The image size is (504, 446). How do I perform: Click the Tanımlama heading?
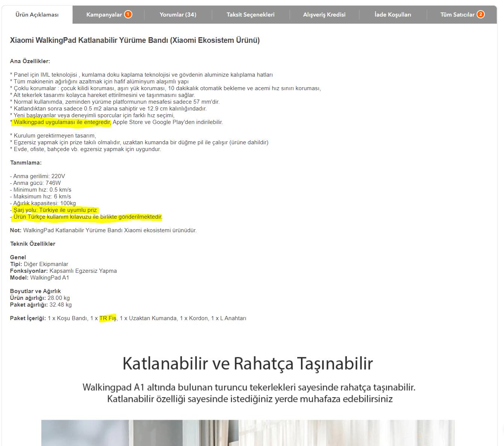[26, 163]
